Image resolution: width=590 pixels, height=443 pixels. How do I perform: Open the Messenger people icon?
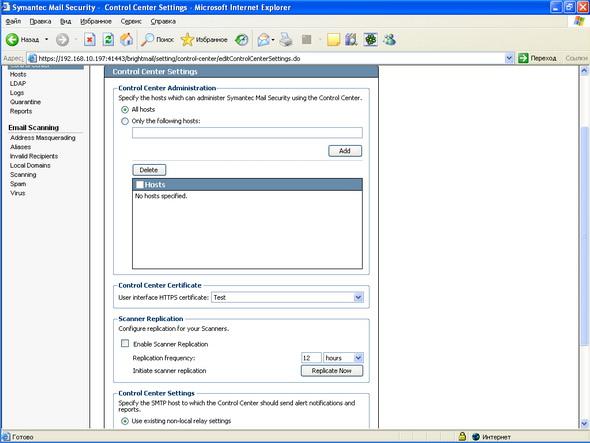tap(389, 40)
